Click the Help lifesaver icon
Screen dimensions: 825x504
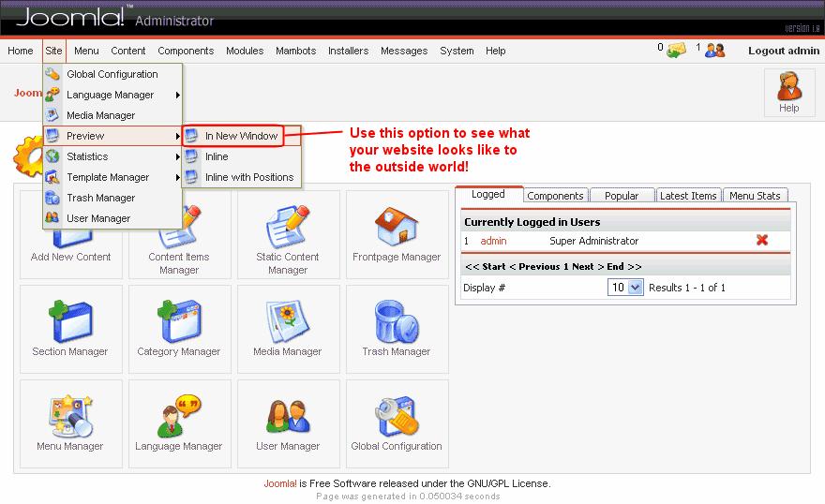(x=789, y=86)
